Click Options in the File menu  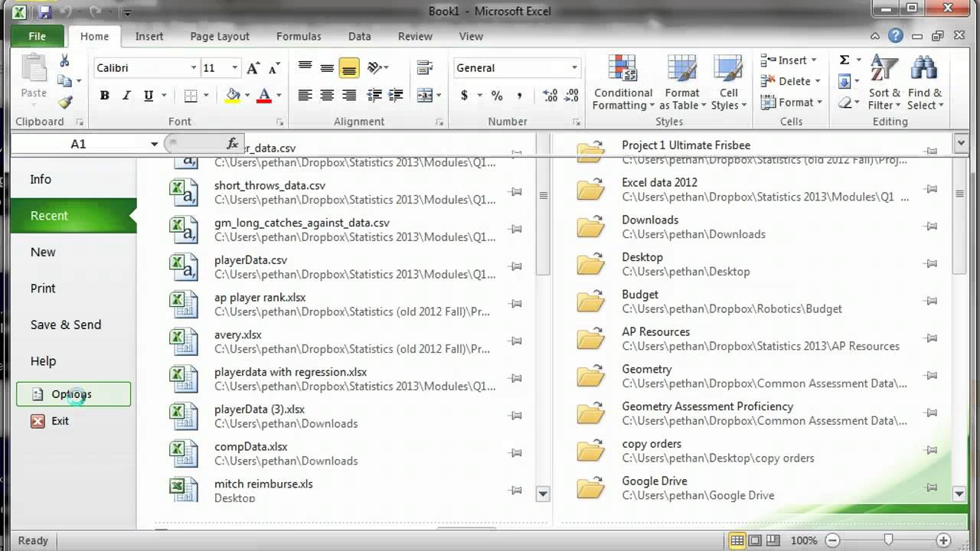(x=73, y=394)
